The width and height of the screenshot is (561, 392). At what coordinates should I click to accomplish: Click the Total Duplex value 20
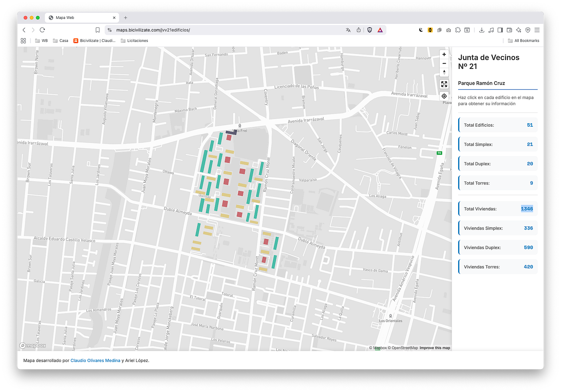pos(530,164)
